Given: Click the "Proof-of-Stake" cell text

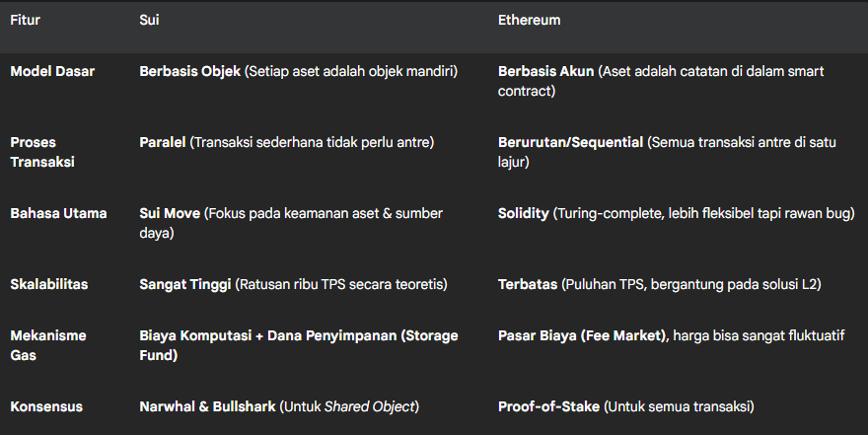Looking at the screenshot, I should [x=548, y=407].
